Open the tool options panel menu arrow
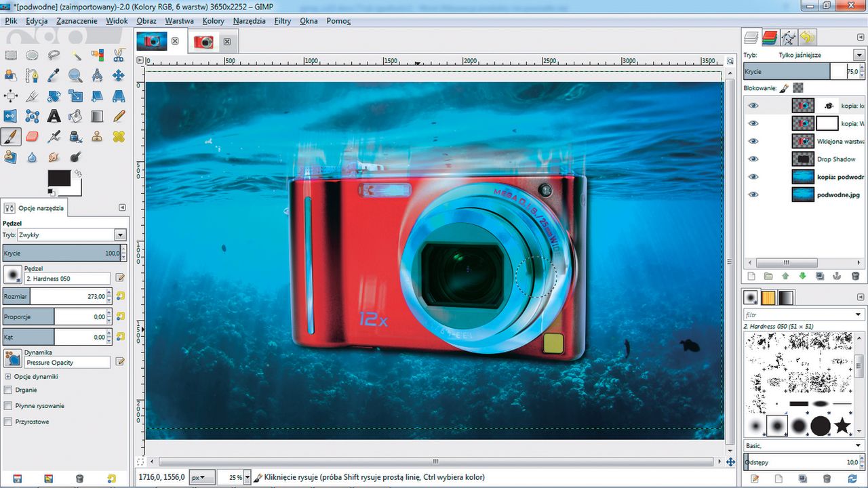 coord(122,207)
